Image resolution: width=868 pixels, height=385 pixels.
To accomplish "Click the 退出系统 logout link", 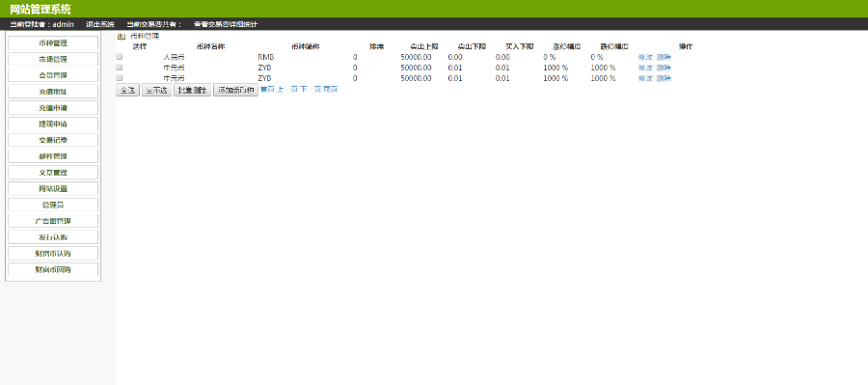I will pyautogui.click(x=100, y=24).
